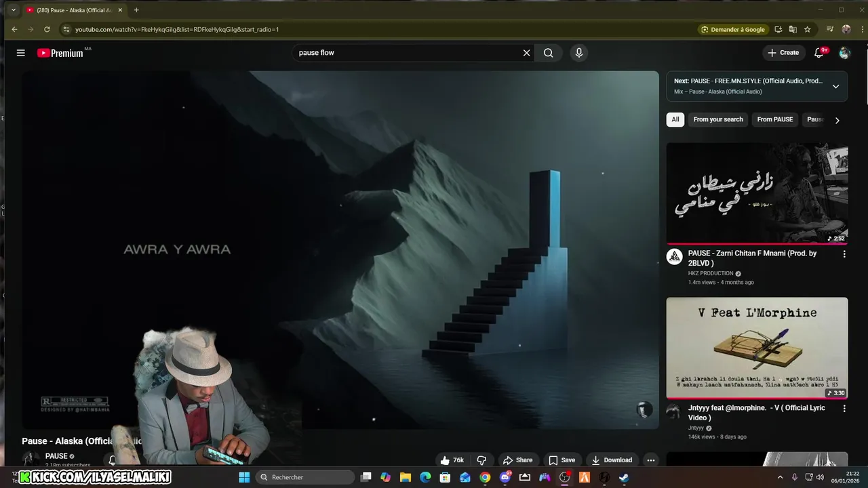Viewport: 868px width, 488px height.
Task: Save the video to a playlist
Action: click(x=561, y=460)
